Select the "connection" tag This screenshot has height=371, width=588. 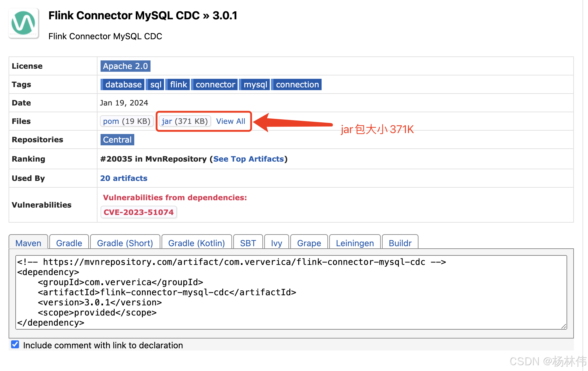pyautogui.click(x=296, y=84)
